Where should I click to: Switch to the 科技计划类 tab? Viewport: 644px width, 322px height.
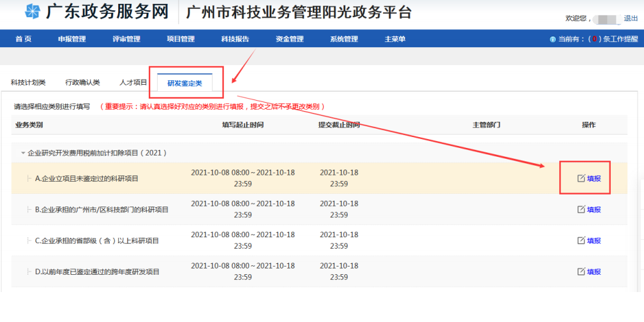(28, 82)
